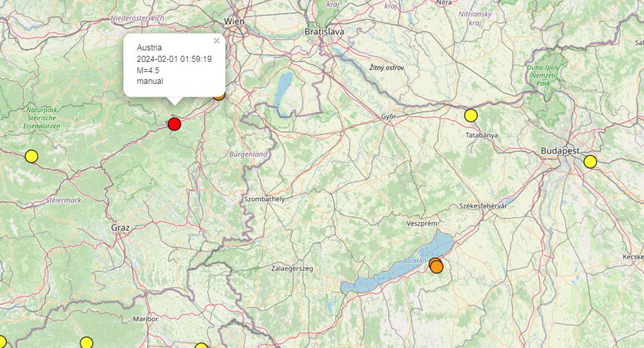Click the red M=4.5 earthquake marker
Screen dimensions: 644x348
(x=175, y=124)
